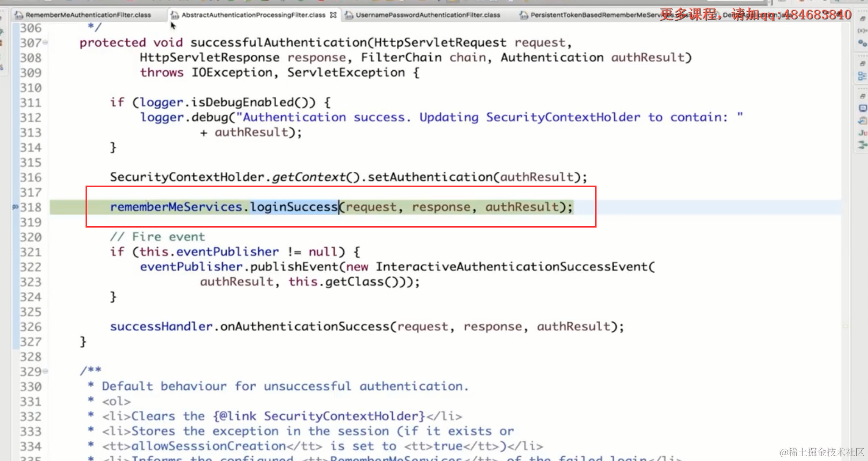Click the protected keyword on line 307
Image resolution: width=868 pixels, height=461 pixels.
coord(113,43)
